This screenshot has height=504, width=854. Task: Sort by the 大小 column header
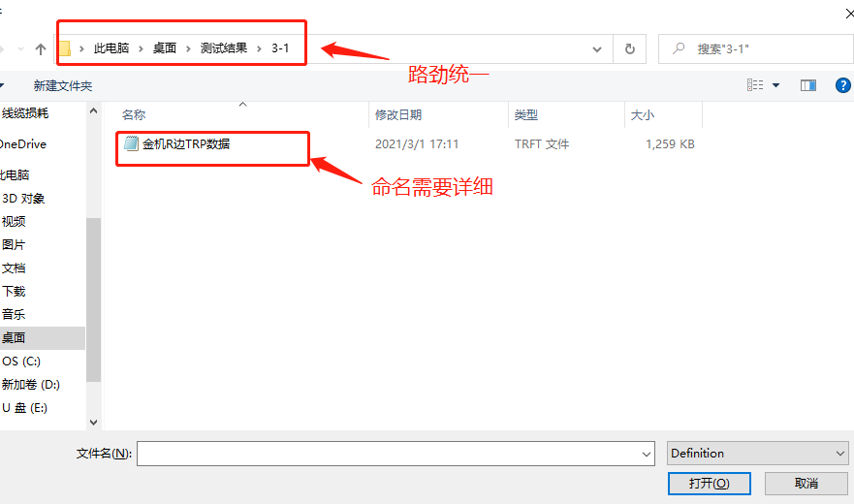642,115
